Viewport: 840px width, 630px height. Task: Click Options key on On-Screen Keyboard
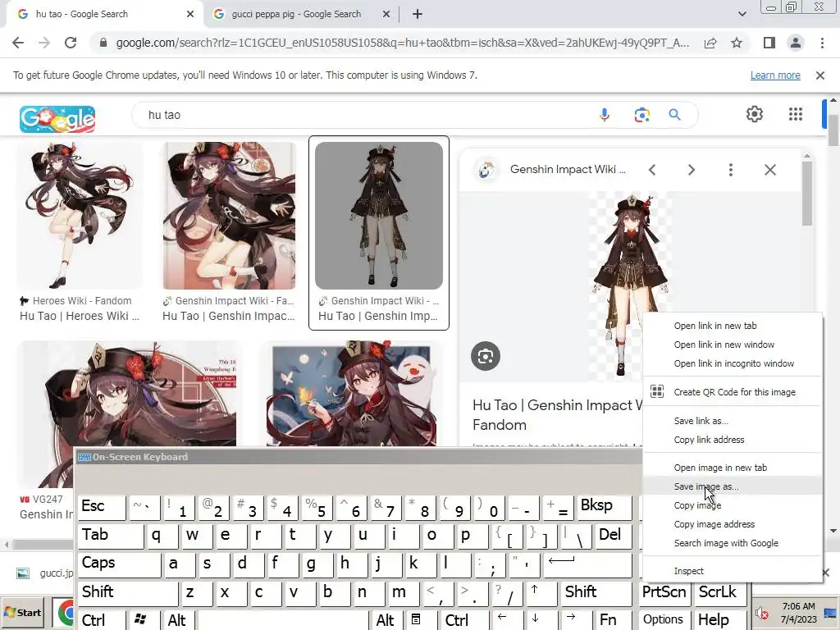[664, 620]
